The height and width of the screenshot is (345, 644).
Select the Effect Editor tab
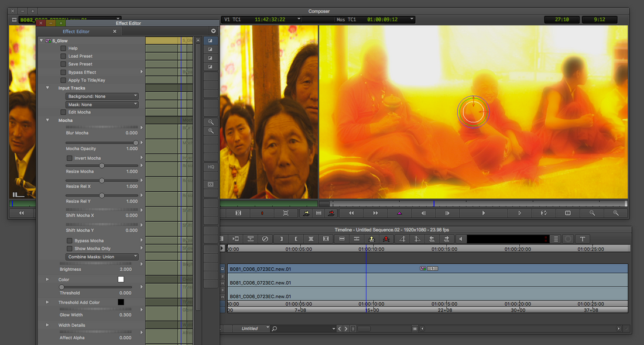pos(77,32)
